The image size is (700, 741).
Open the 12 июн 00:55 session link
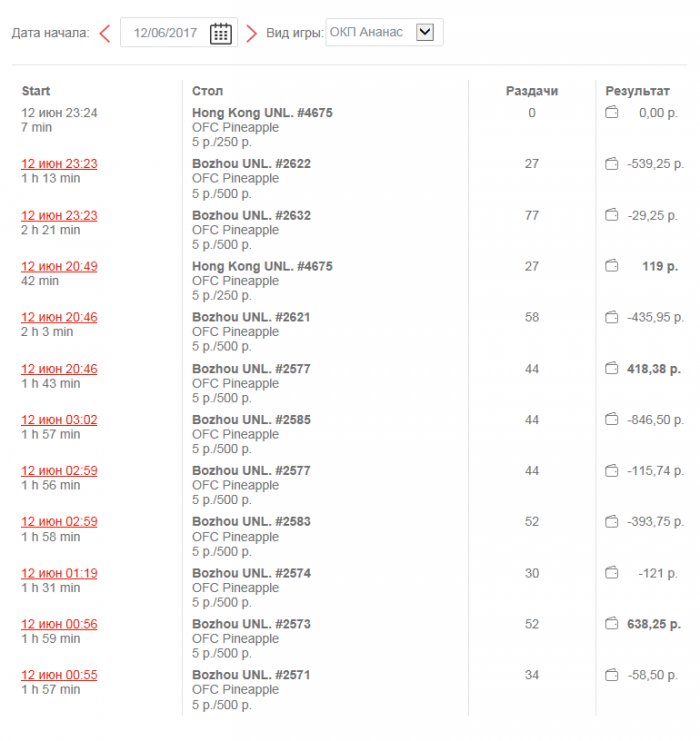coord(59,675)
